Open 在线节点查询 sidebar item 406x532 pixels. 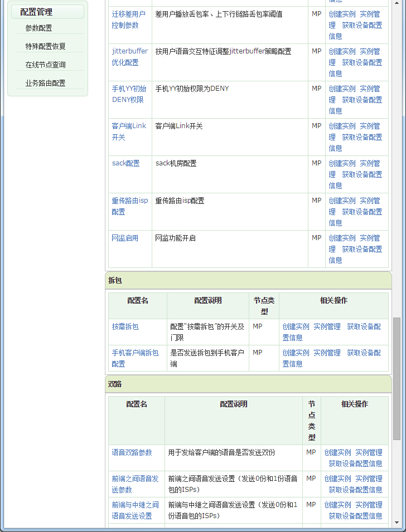pos(46,65)
